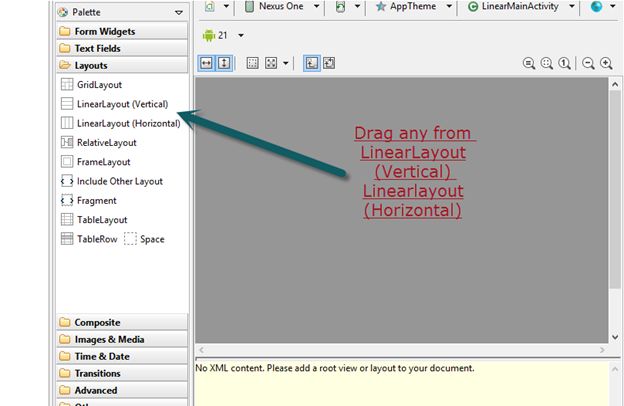Click the zoom-to-fit magnifier icon
This screenshot has width=624, height=406.
click(529, 64)
